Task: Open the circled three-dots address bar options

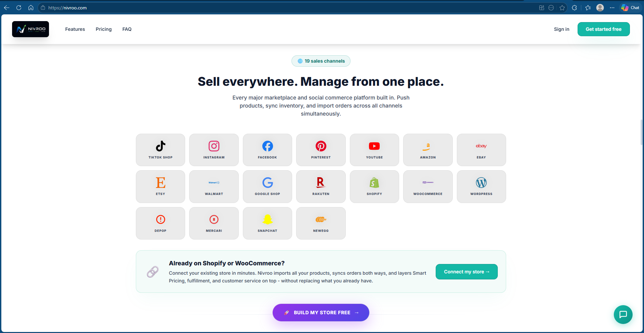Action: pos(551,8)
